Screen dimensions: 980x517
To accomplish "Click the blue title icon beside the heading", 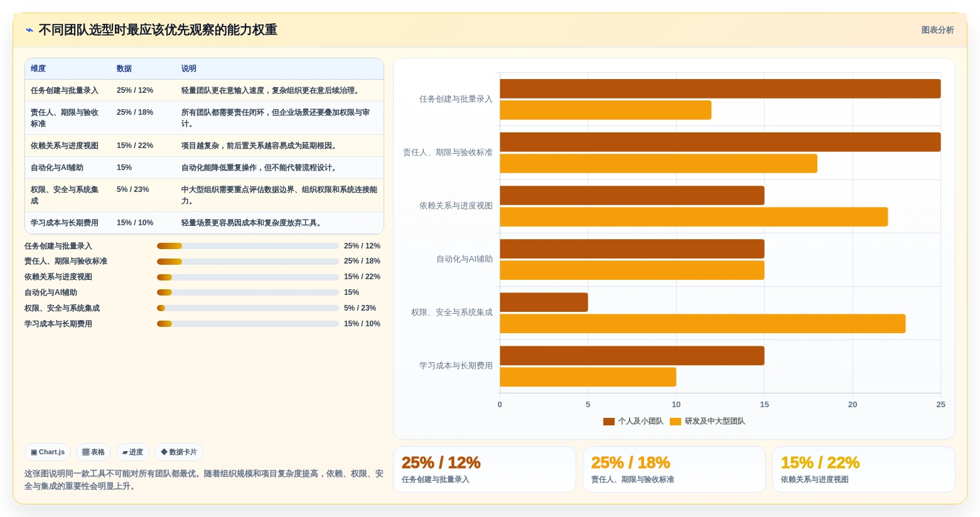I will tap(30, 30).
